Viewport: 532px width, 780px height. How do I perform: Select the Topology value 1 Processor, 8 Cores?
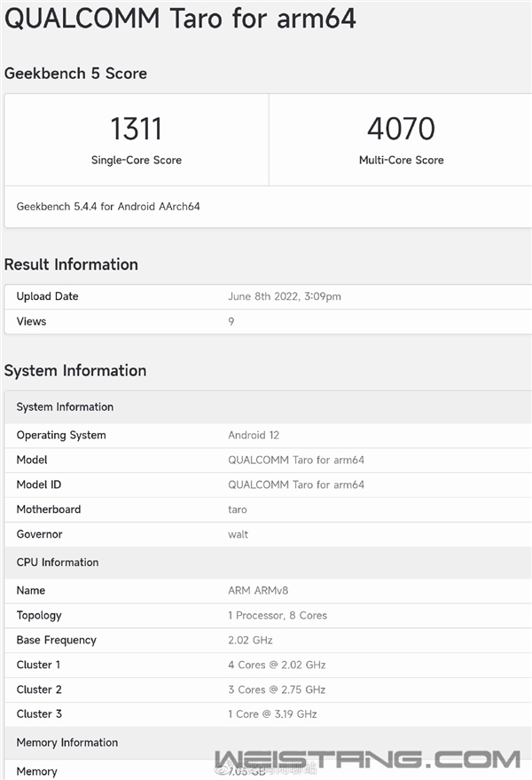[x=278, y=615]
